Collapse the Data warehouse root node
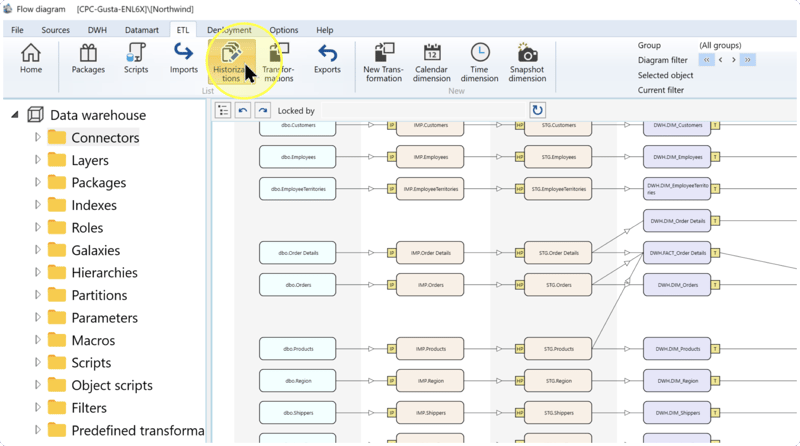Viewport: 800px width, 446px height. click(x=15, y=115)
